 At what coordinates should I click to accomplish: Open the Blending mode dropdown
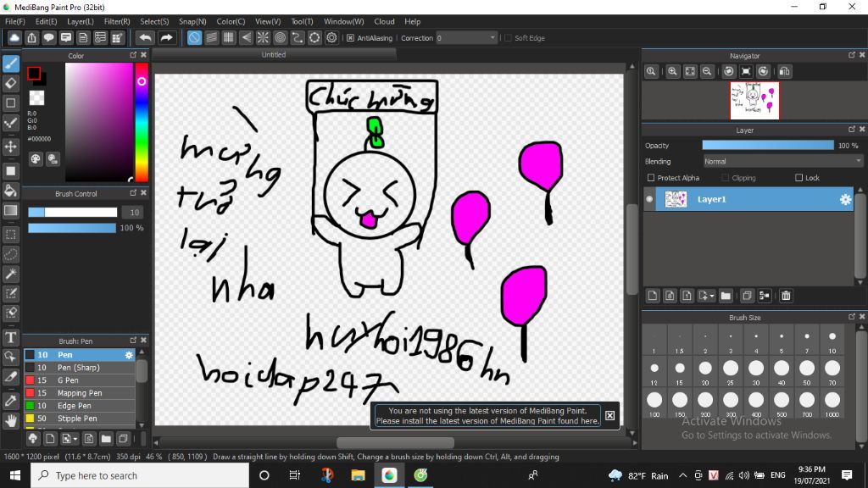(782, 161)
